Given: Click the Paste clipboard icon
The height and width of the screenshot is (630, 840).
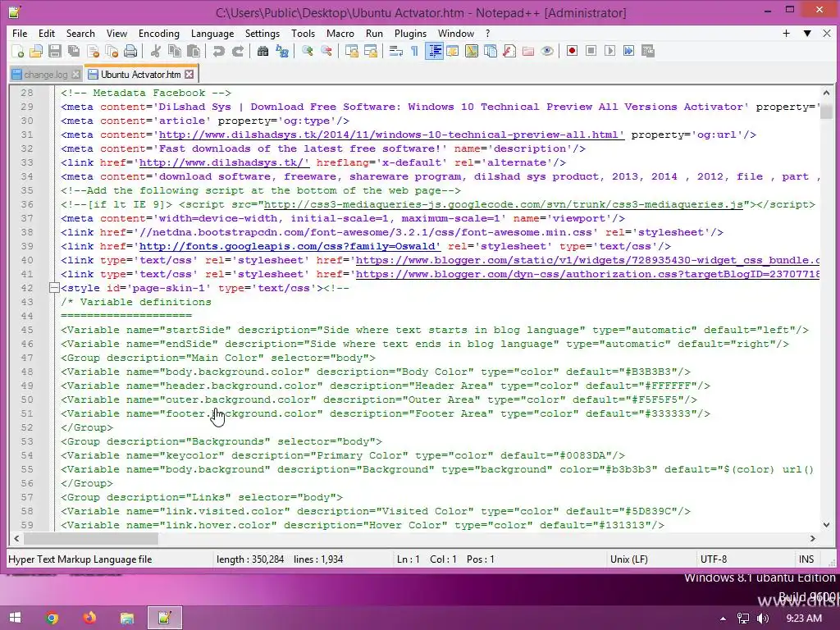Looking at the screenshot, I should [x=194, y=51].
